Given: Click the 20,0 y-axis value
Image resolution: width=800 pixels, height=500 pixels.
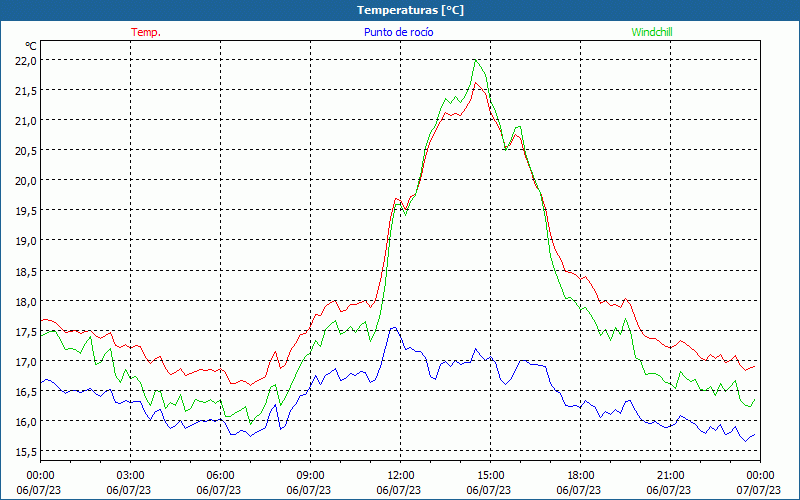Looking at the screenshot, I should [26, 181].
